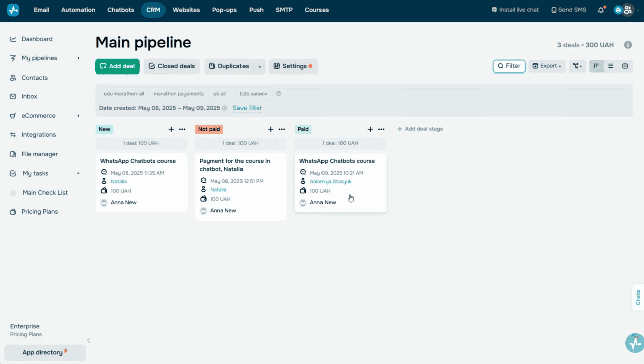Open the SMTP section
Viewport: 644px width, 364px height.
click(x=284, y=10)
